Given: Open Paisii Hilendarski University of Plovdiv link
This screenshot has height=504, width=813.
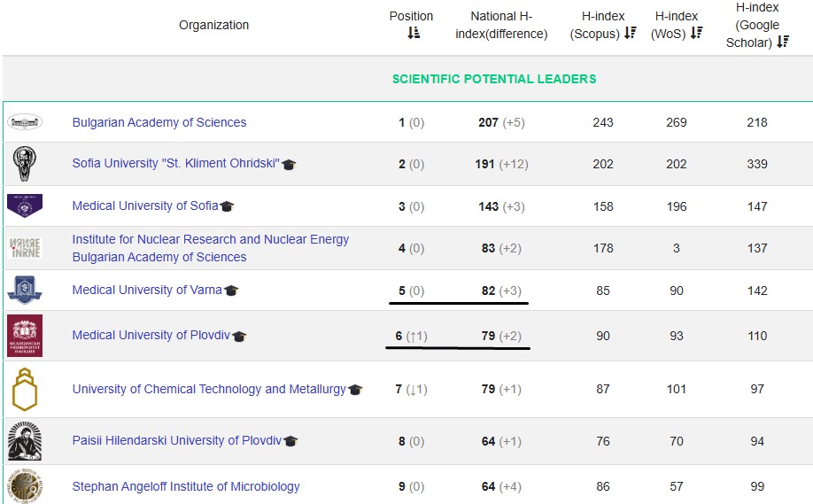Looking at the screenshot, I should (x=177, y=440).
